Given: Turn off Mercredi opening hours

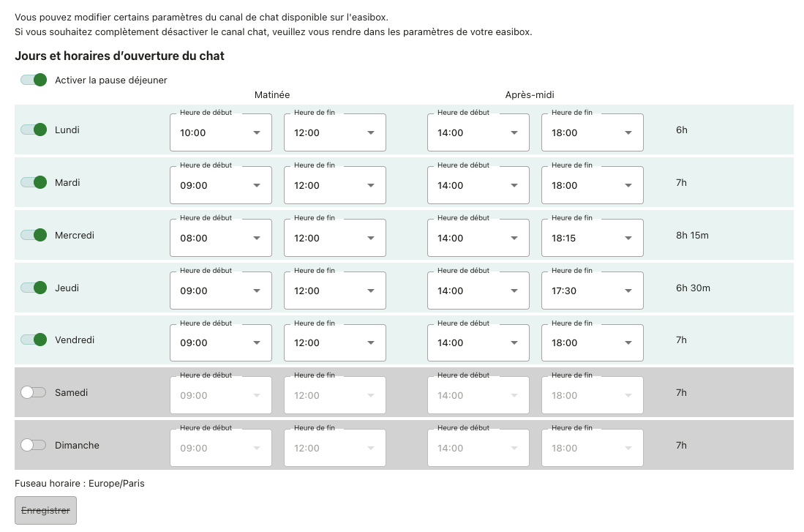Looking at the screenshot, I should [x=34, y=235].
